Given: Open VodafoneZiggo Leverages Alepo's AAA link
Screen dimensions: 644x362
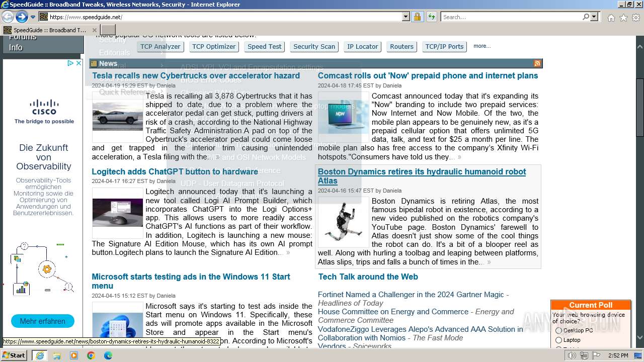Looking at the screenshot, I should point(421,333).
